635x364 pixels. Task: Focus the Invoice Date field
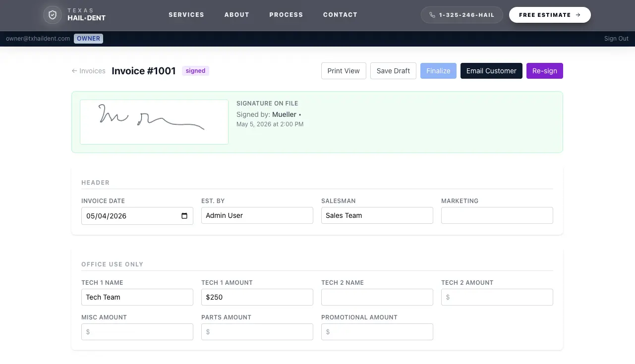(137, 215)
